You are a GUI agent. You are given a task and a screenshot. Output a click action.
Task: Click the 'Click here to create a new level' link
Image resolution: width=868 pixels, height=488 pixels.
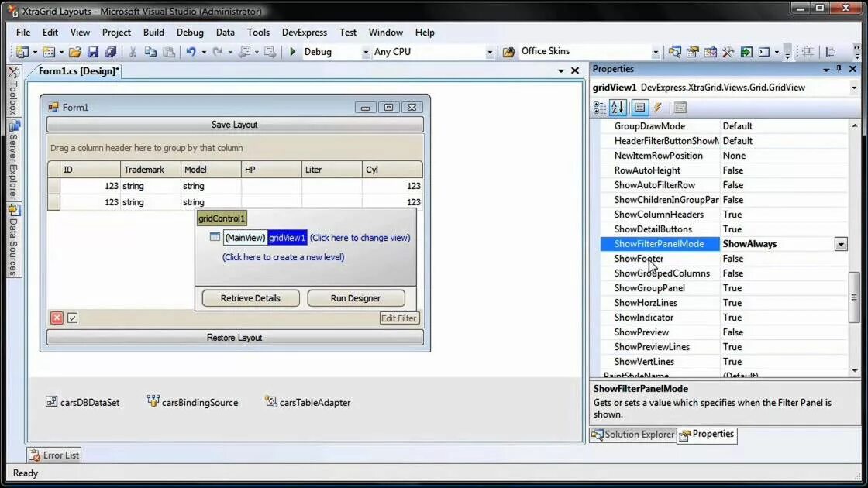(x=284, y=257)
